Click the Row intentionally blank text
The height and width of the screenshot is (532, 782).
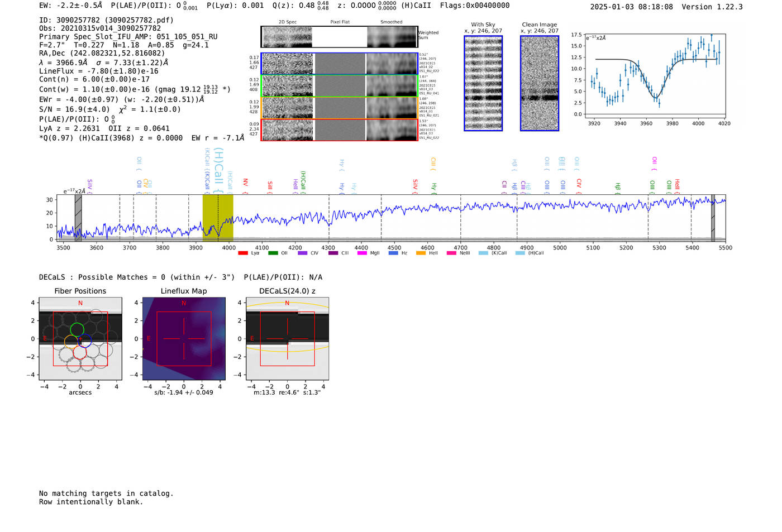point(91,502)
